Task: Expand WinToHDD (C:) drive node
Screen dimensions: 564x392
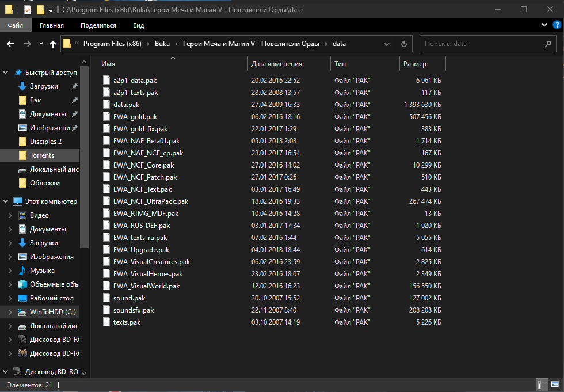Action: coord(10,312)
